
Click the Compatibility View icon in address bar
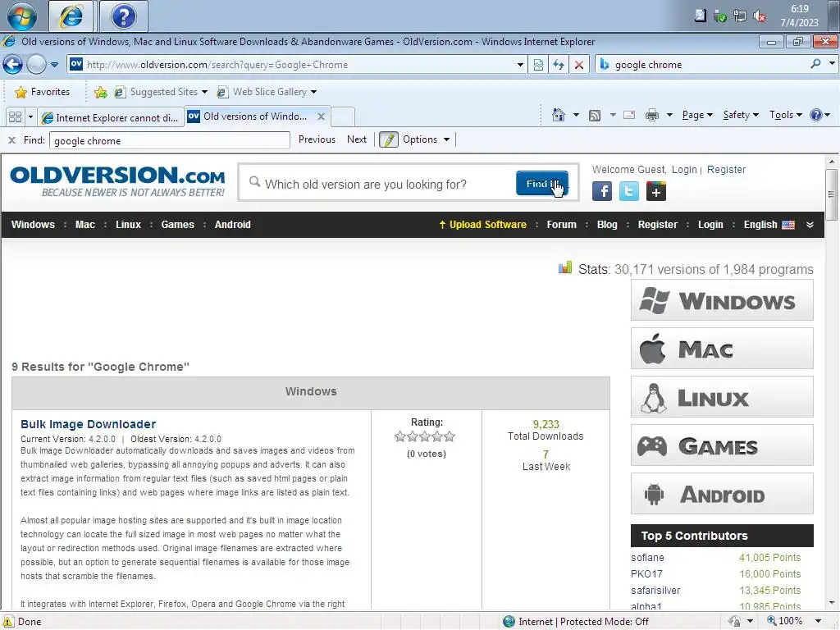click(538, 65)
